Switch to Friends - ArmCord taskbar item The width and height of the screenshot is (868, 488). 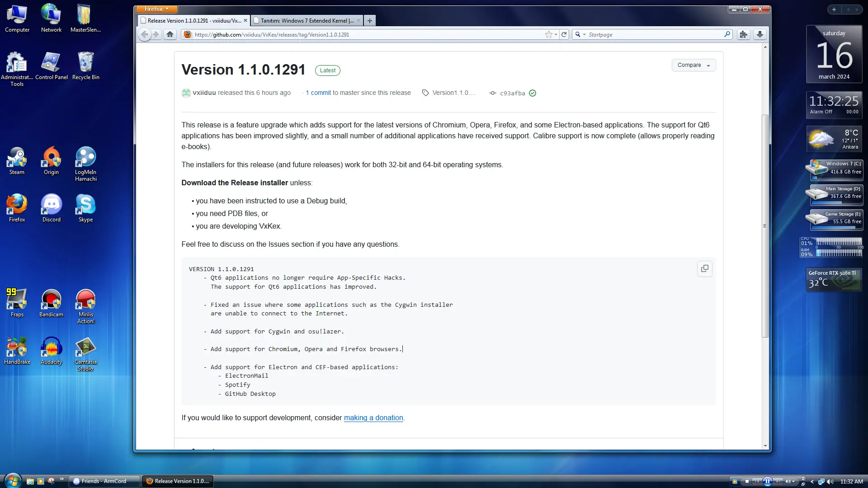point(104,481)
